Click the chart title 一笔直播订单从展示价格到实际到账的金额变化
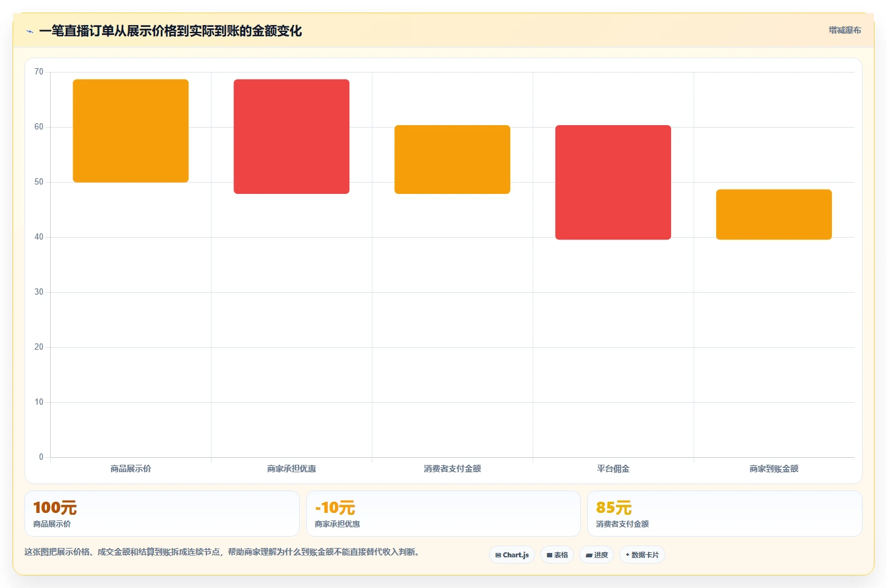887x588 pixels. coord(170,31)
